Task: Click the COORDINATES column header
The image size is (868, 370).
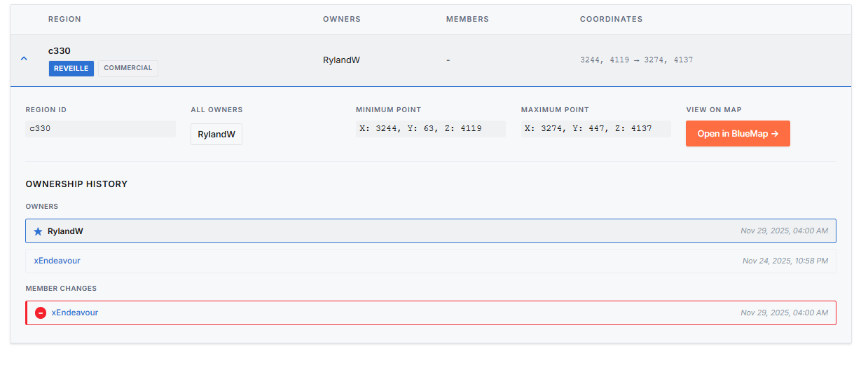Action: 611,19
